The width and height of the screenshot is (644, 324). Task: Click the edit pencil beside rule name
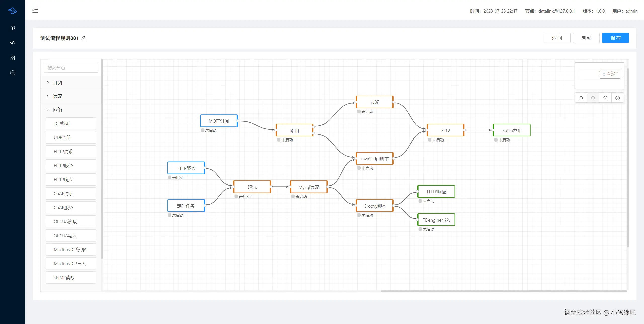click(83, 38)
